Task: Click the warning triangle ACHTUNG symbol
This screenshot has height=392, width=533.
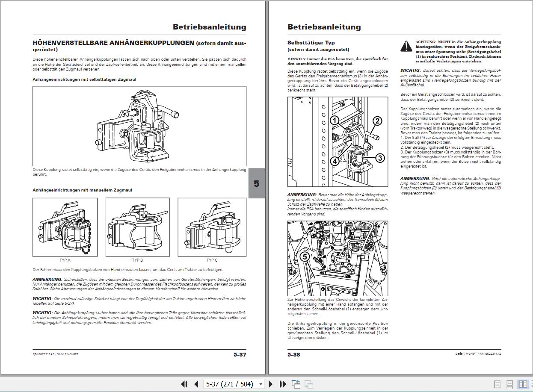Action: pyautogui.click(x=406, y=46)
